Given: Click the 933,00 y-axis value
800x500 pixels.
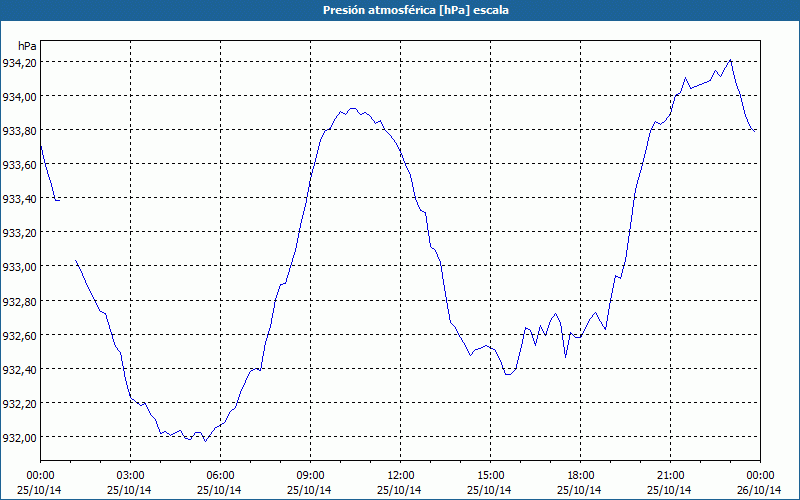Looking at the screenshot, I should tap(18, 267).
